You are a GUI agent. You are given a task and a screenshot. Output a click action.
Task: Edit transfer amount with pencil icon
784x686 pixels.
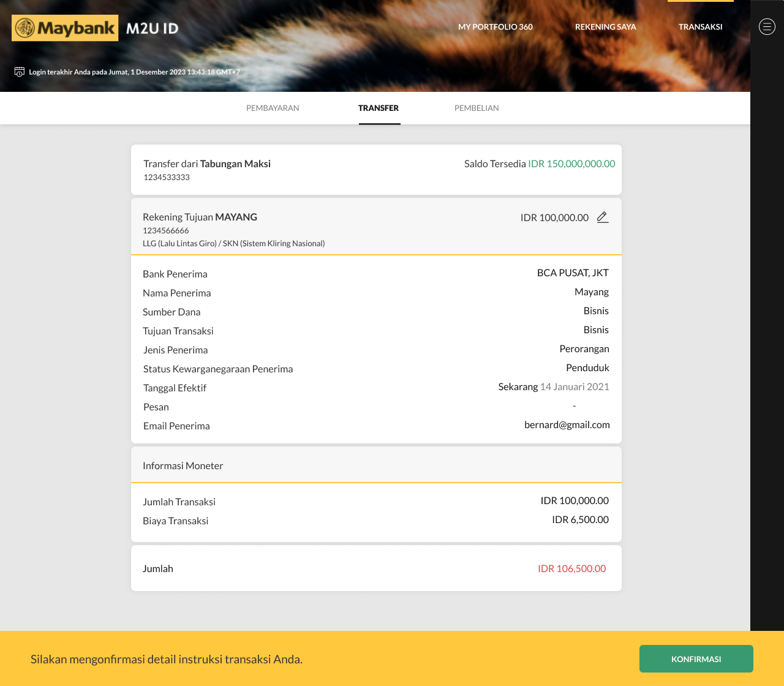[x=602, y=217]
